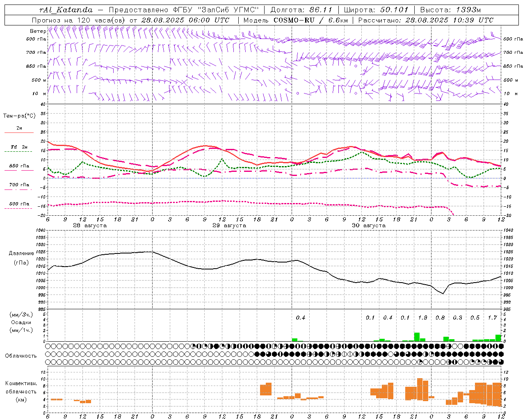Select the Долгота: 86.11 value

pyautogui.click(x=301, y=10)
